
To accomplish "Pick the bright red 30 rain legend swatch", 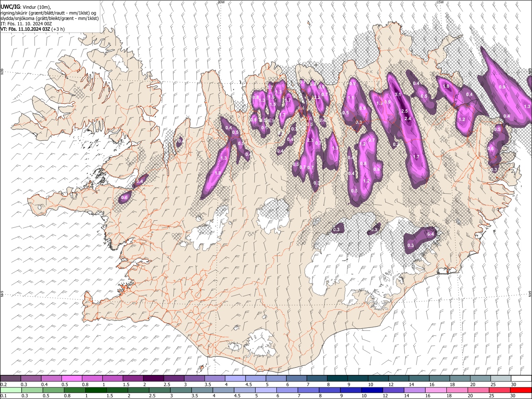I will tap(521, 390).
